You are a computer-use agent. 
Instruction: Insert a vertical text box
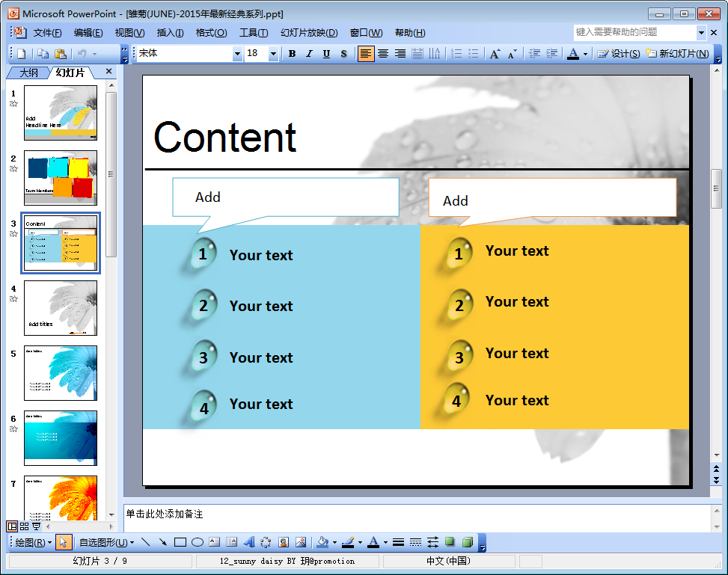tap(231, 542)
